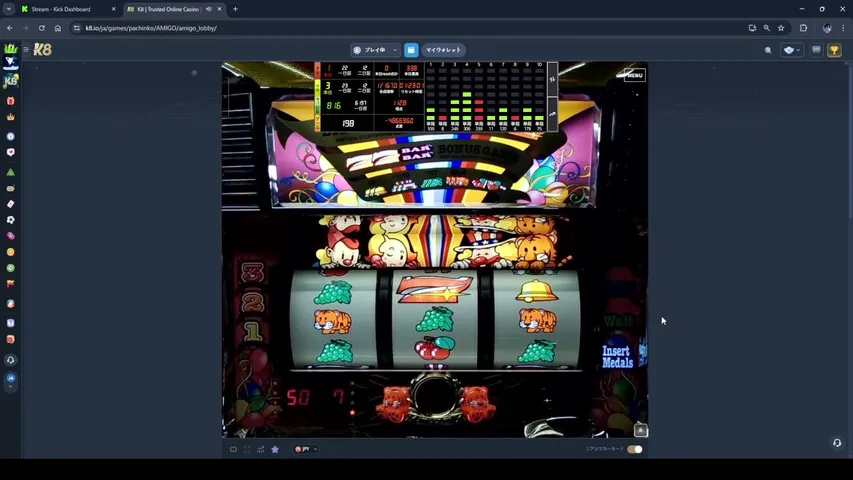Viewport: 853px width, 480px height.
Task: Click the vertical tab at data panel edge
Action: click(552, 97)
